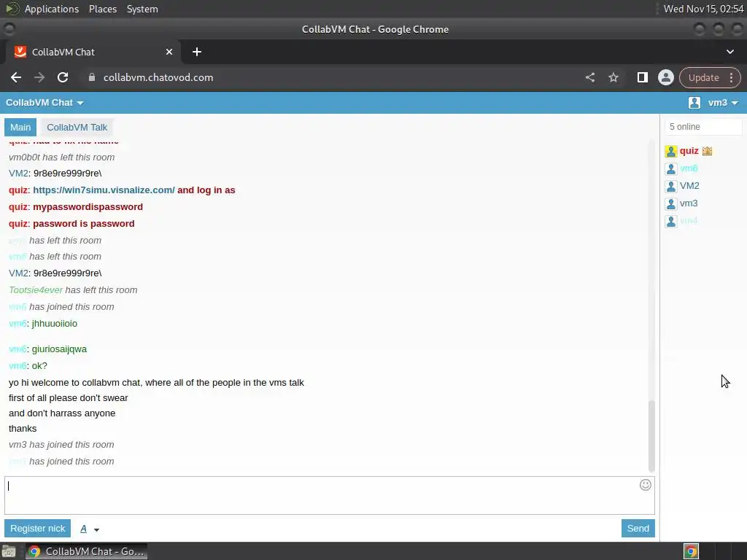
Task: Click the clock Wed Nov 15, 02:54
Action: pyautogui.click(x=704, y=9)
